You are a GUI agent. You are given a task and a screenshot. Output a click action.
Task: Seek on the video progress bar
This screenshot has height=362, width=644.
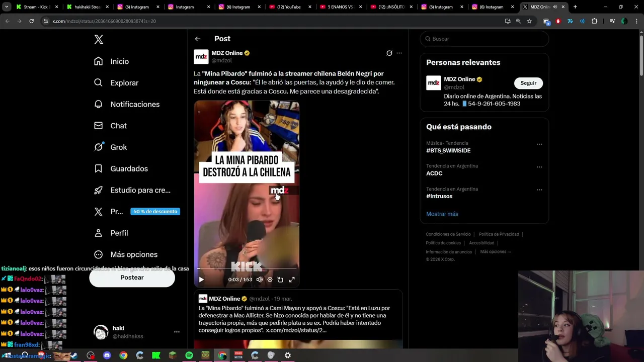[247, 269]
